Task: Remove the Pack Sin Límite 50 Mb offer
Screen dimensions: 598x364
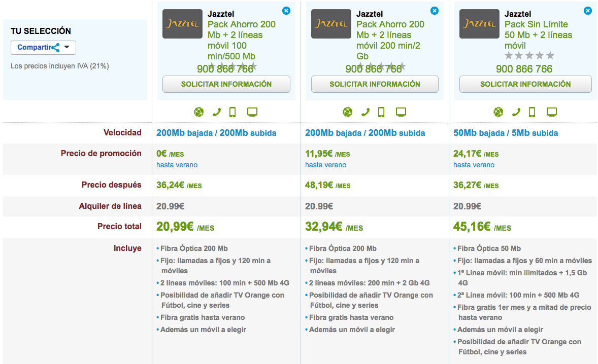Action: coord(588,11)
